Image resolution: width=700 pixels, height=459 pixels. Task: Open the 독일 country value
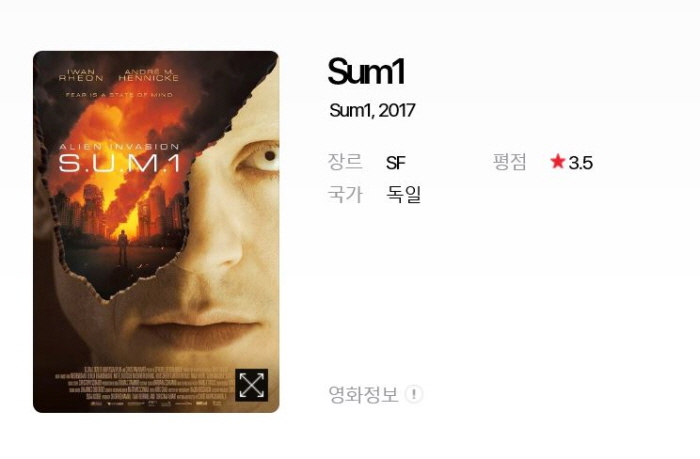[404, 194]
